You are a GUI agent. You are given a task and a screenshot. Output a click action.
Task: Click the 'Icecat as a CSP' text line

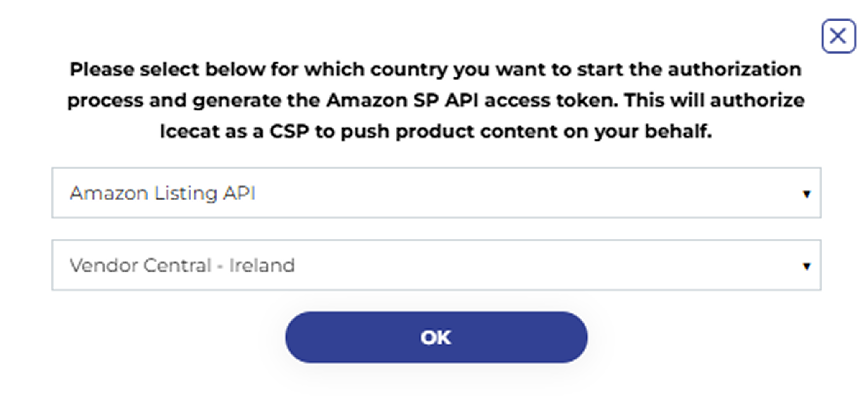pyautogui.click(x=435, y=131)
